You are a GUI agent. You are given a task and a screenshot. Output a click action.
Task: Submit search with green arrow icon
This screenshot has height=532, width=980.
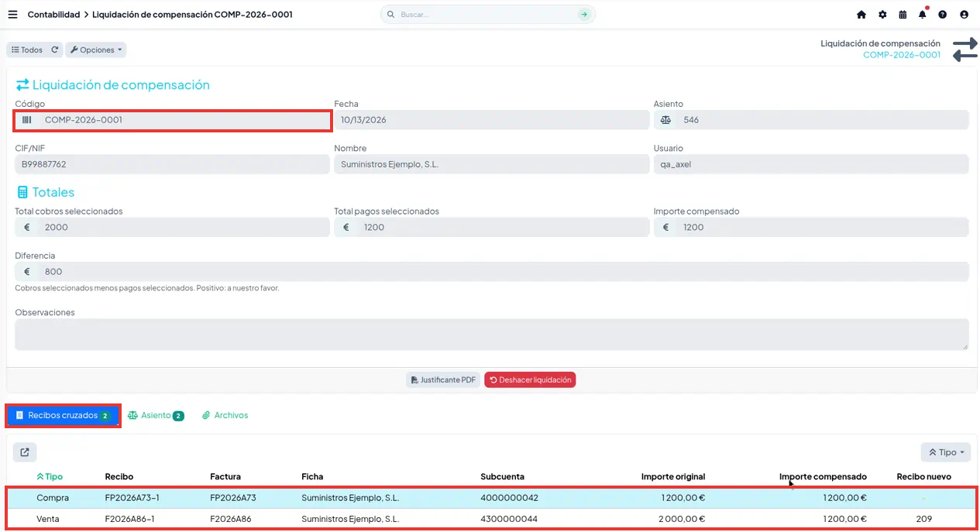[x=583, y=15]
